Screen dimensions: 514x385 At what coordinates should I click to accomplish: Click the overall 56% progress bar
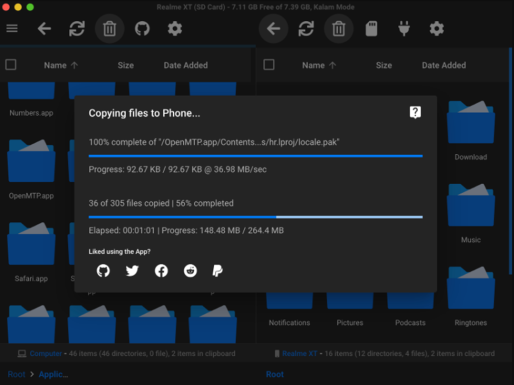(256, 217)
